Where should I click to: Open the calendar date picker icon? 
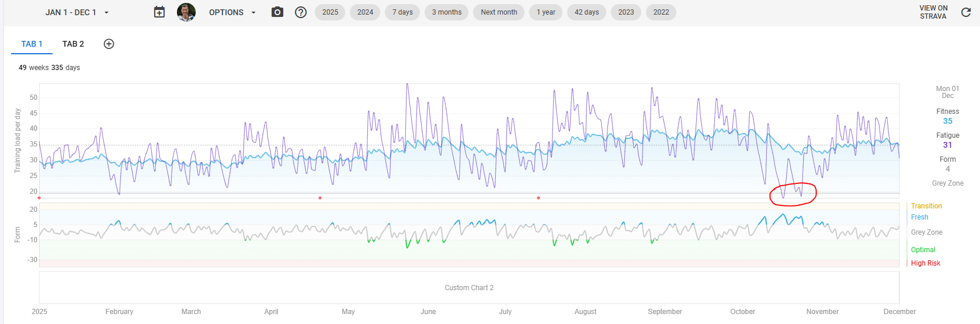tap(159, 12)
